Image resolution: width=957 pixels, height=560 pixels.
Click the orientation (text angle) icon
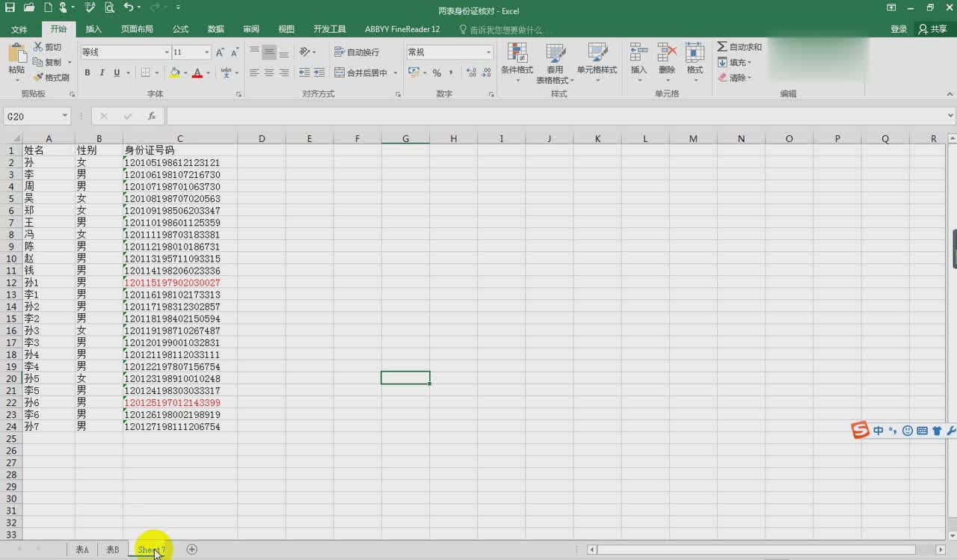point(304,52)
